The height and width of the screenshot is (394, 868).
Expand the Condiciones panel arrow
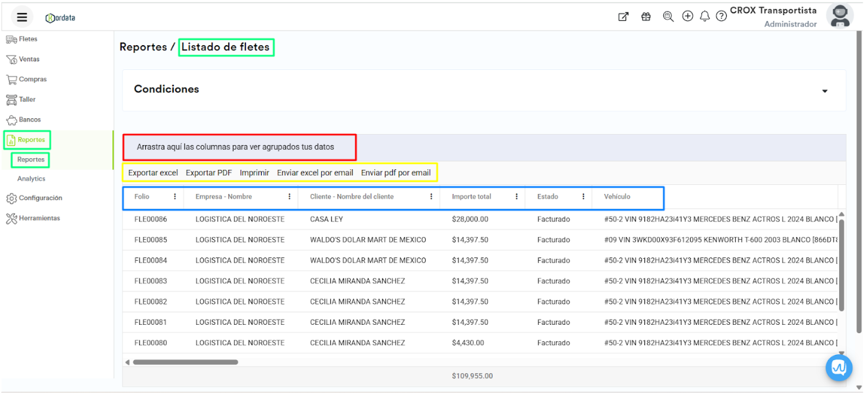tap(825, 91)
